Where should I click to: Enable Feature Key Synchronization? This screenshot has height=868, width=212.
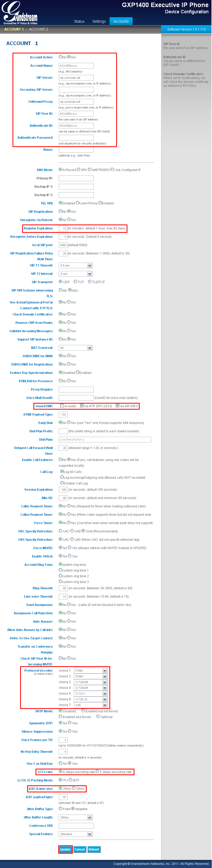(78, 372)
